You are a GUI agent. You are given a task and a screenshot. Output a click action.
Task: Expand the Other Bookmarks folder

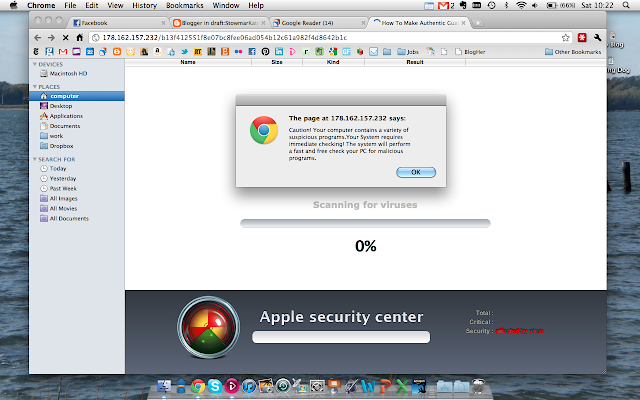[x=573, y=51]
